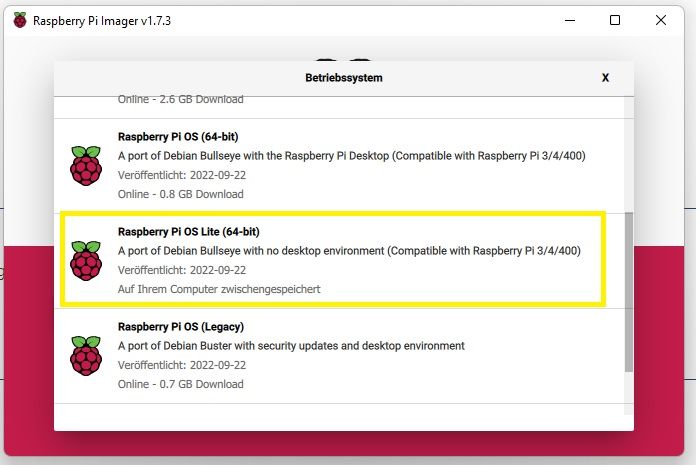Click the 'no desktop environment' description text
Screen dimensions: 700x467
349,251
